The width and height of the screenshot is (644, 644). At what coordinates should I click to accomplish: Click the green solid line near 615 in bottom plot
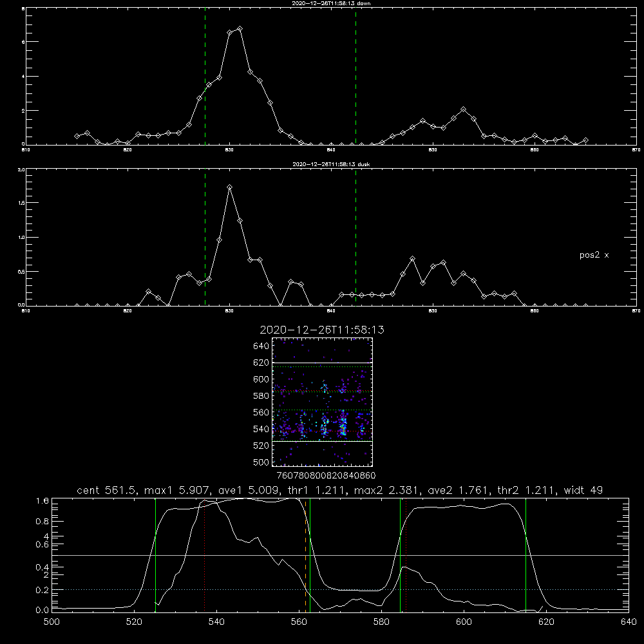tap(526, 555)
